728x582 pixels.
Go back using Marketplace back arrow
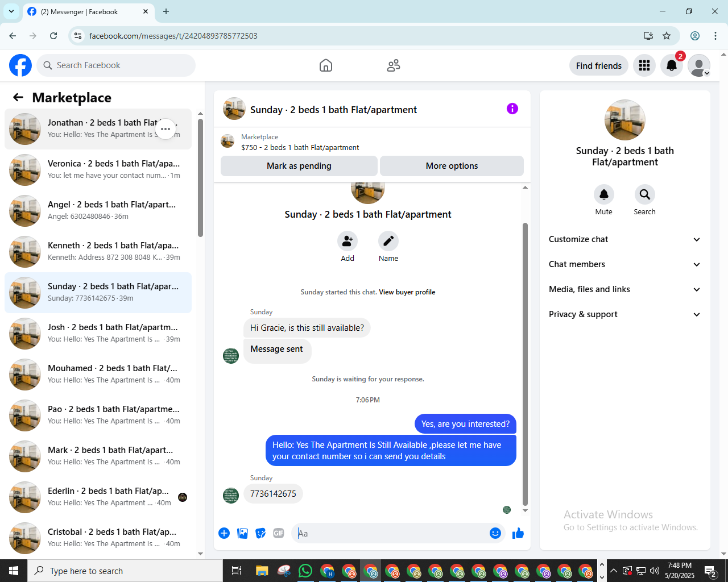coord(18,97)
